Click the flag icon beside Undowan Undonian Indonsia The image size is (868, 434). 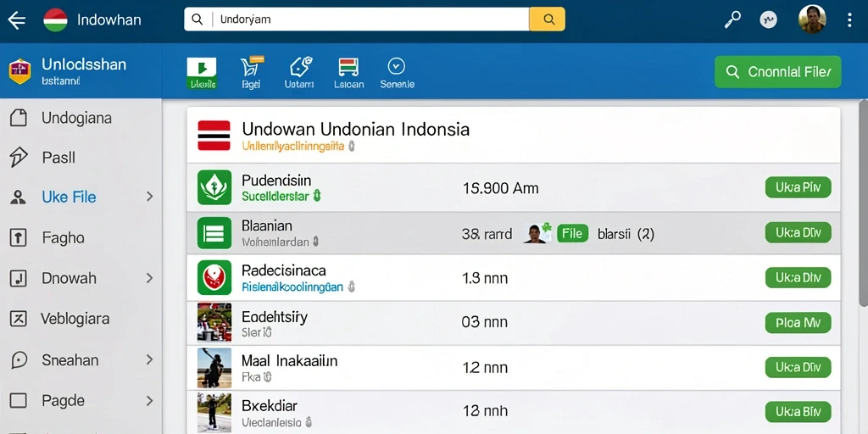[x=214, y=135]
